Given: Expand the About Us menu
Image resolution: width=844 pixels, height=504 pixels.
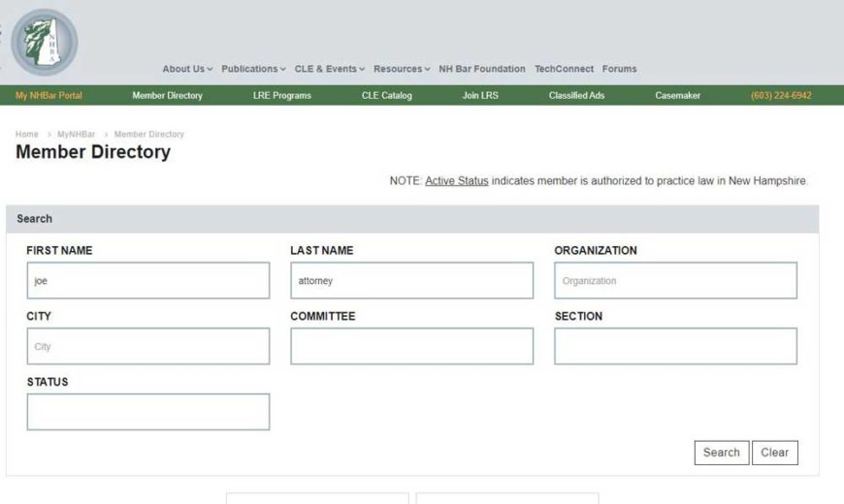Looking at the screenshot, I should pos(187,69).
